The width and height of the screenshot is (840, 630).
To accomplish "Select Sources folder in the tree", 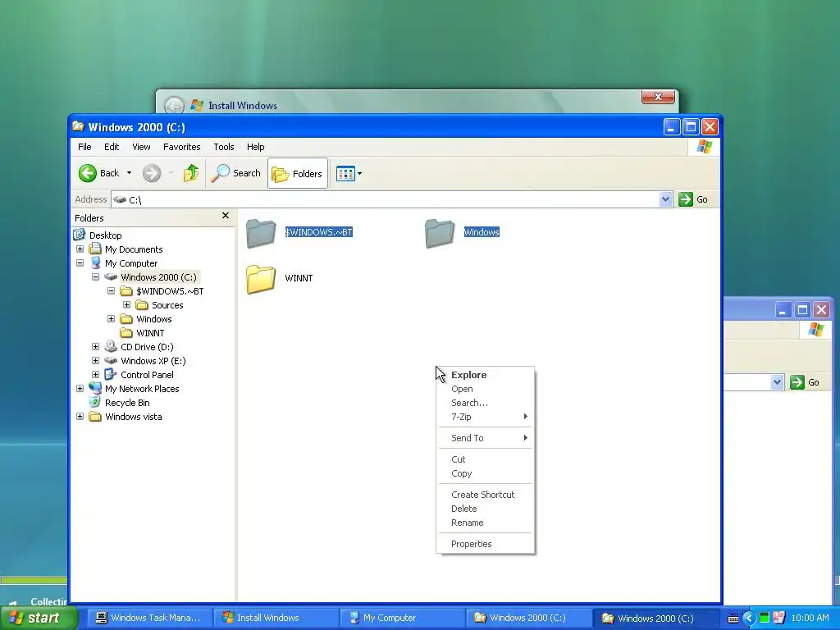I will pyautogui.click(x=167, y=305).
